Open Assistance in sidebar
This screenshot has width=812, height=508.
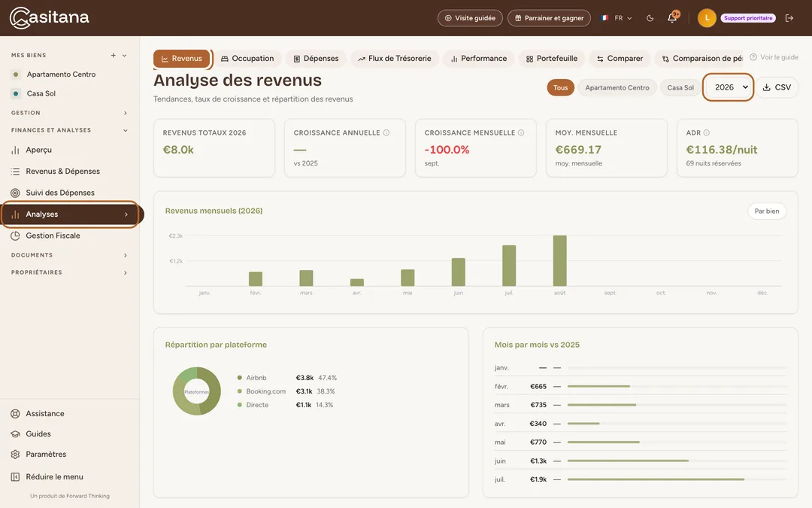pos(69,414)
